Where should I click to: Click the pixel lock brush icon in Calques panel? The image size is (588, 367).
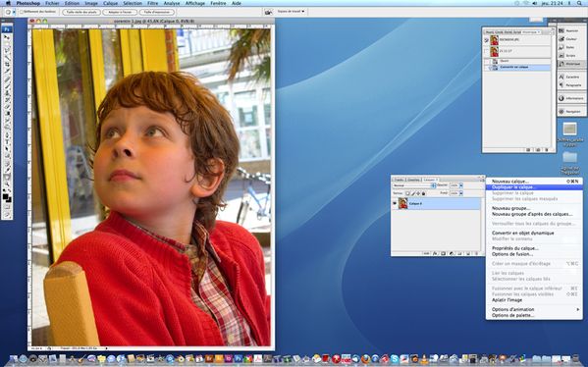point(413,193)
